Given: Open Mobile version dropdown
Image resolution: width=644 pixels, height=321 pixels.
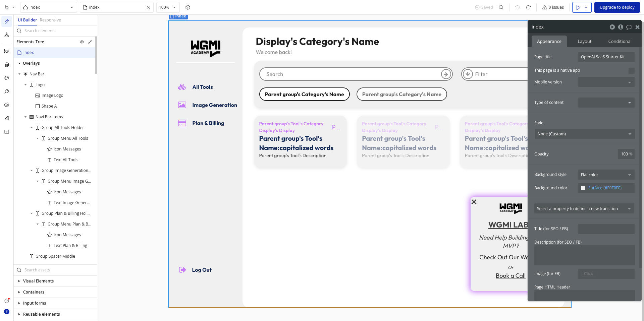Looking at the screenshot, I should click(x=606, y=82).
